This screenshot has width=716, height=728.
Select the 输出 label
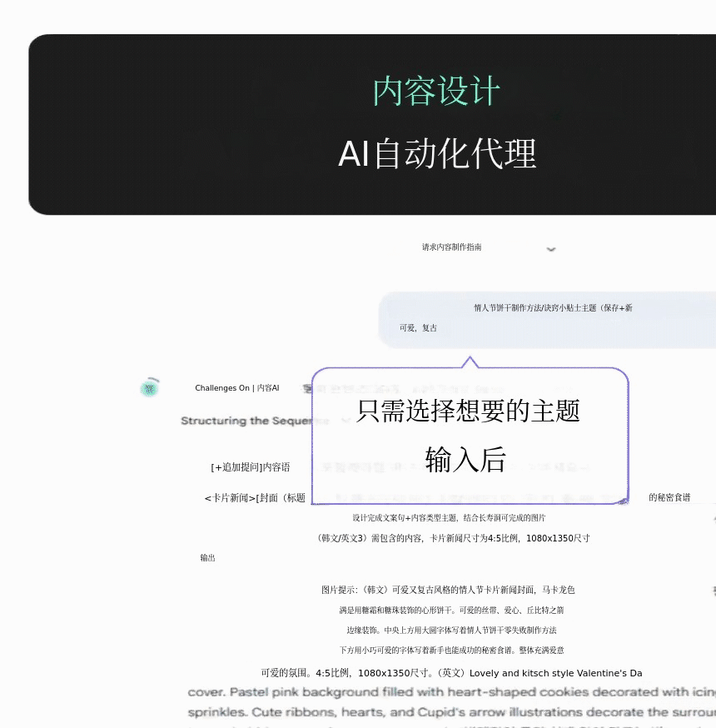pos(207,558)
